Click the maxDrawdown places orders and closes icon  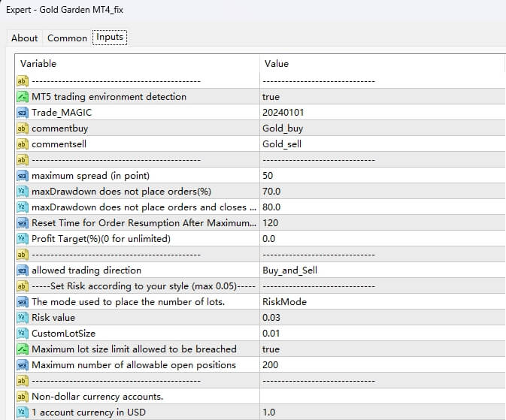23,207
